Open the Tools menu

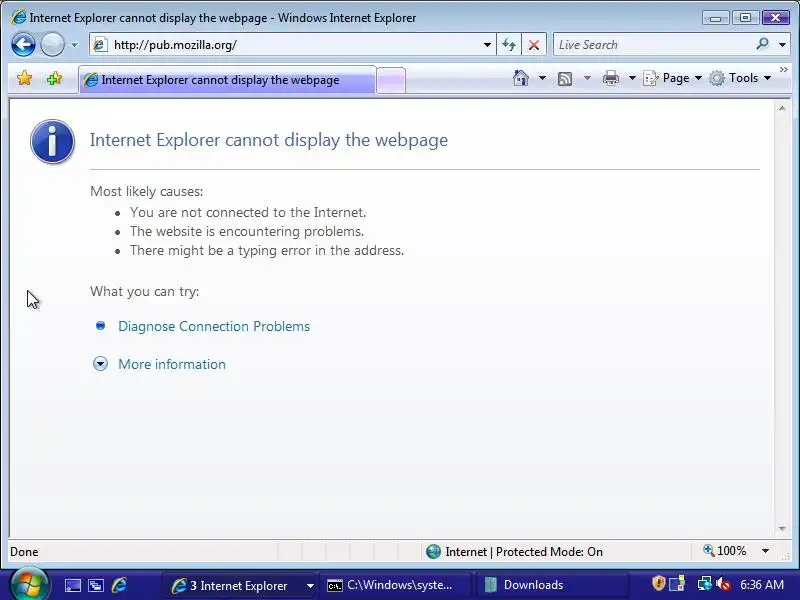point(740,78)
